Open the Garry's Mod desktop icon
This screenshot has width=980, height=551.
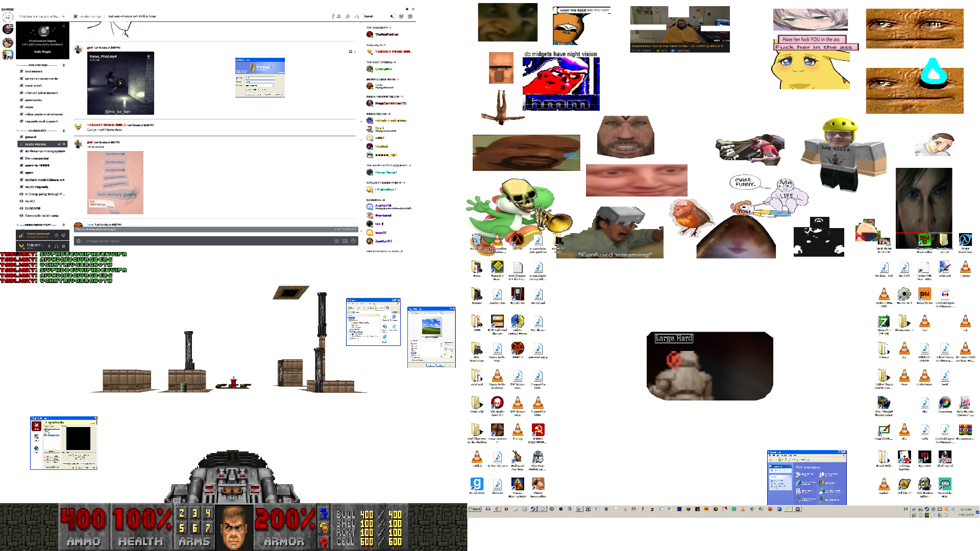tap(477, 485)
